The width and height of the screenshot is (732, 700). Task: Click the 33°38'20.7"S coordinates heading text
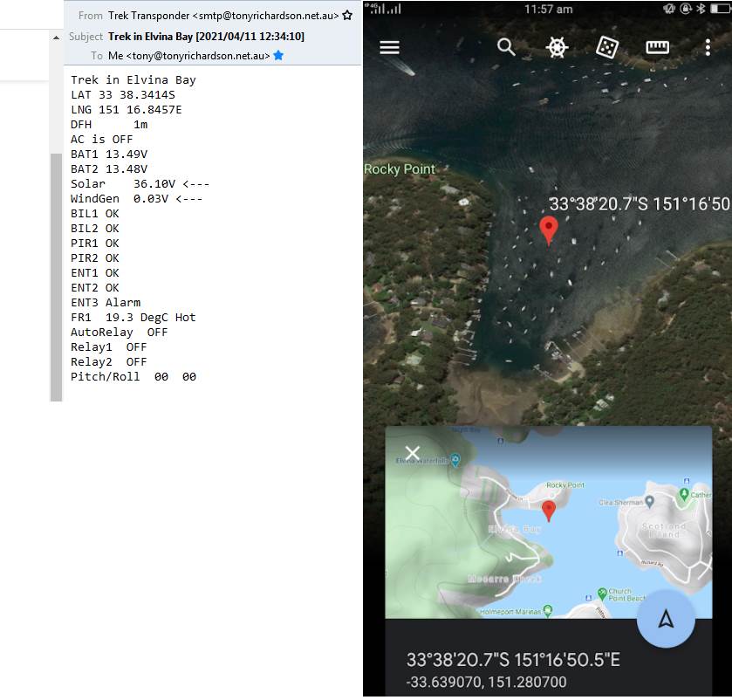click(513, 660)
